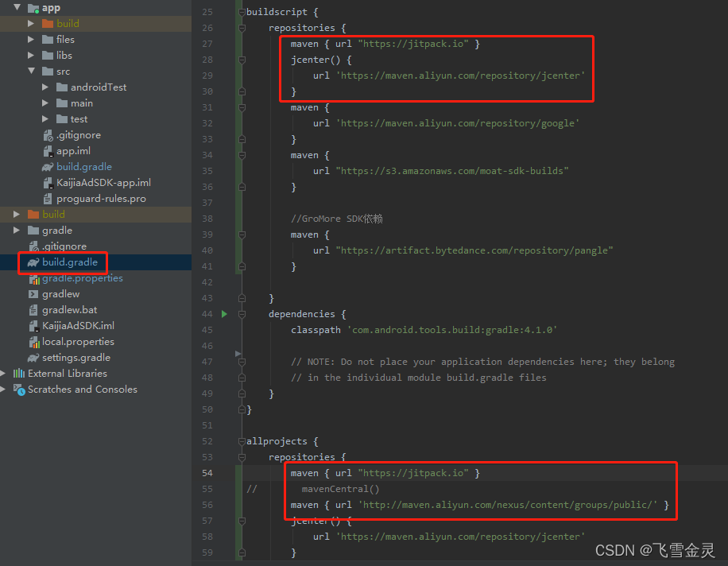Click the shell script icon beside gradlew

click(32, 293)
